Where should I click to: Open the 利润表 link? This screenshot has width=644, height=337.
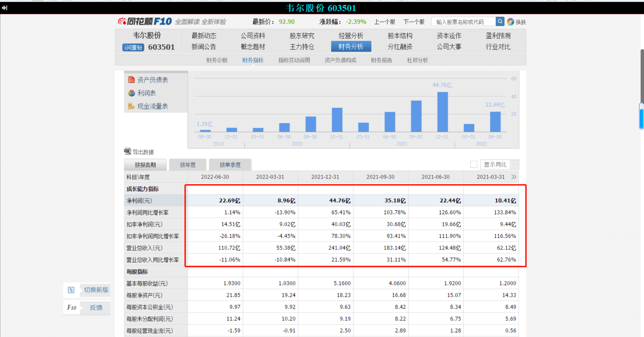coord(146,93)
